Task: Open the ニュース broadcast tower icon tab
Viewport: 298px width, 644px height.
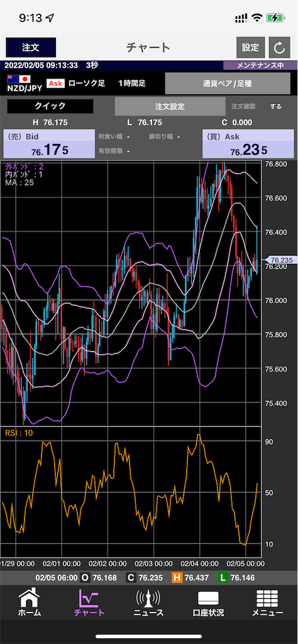Action: pyautogui.click(x=148, y=603)
